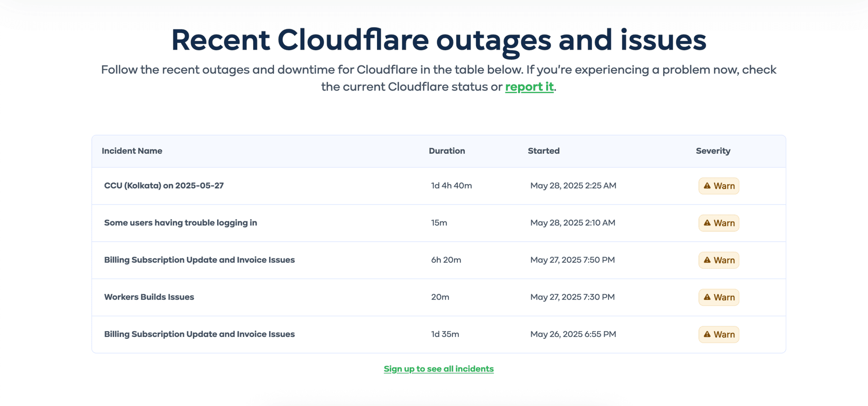Screen dimensions: 868x406
Task: Click the '15m' duration cell
Action: point(439,223)
